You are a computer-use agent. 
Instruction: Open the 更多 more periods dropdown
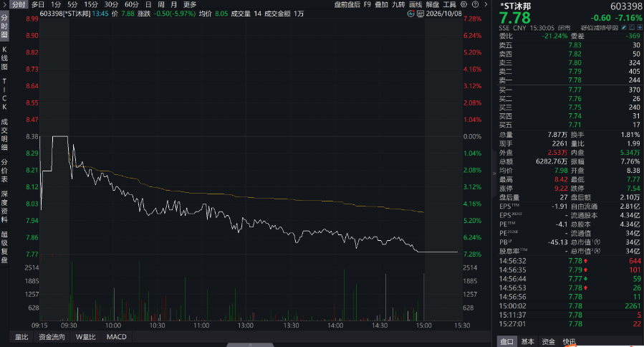190,4
